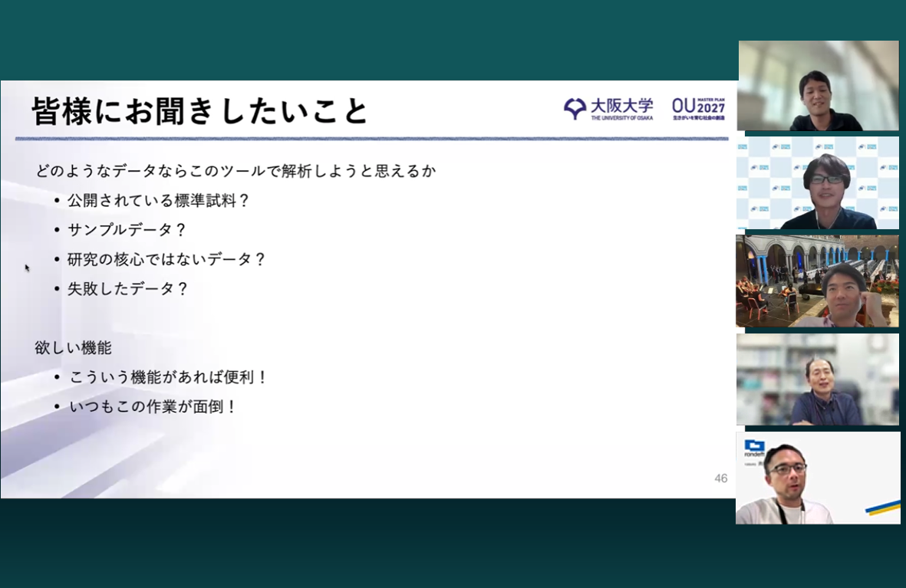Open the video tile with bookshelves behind
This screenshot has width=906, height=588.
click(x=817, y=379)
